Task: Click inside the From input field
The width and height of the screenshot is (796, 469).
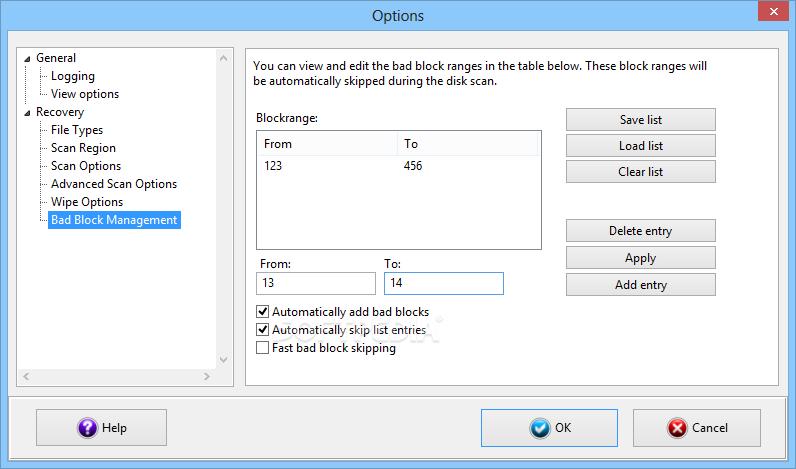Action: coord(316,283)
